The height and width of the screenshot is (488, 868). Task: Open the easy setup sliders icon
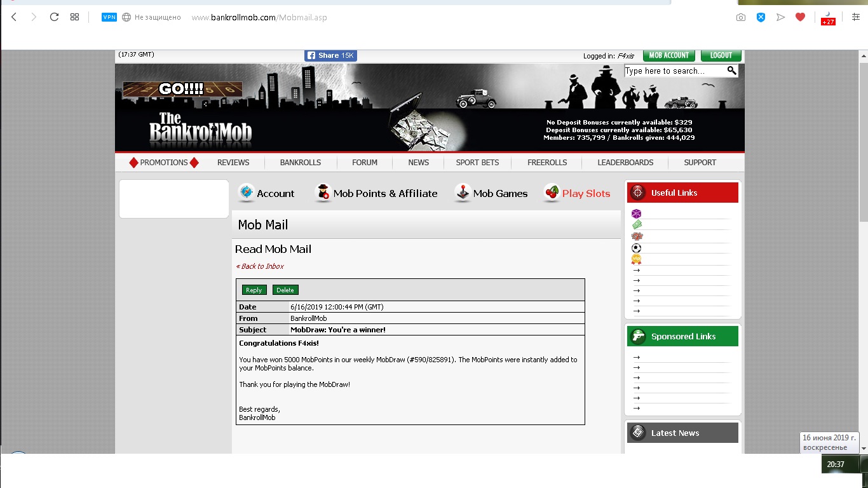coord(855,17)
